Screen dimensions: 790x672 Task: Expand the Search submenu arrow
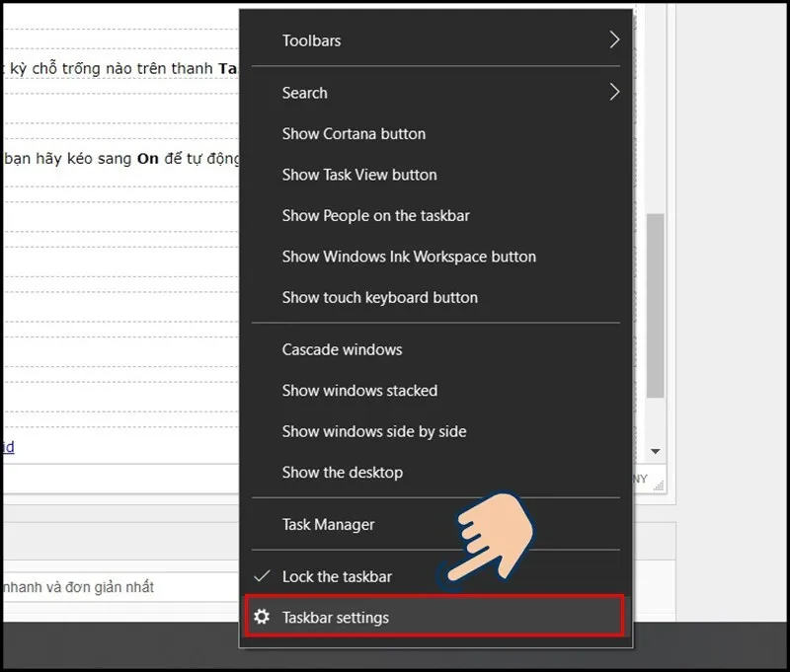click(614, 92)
